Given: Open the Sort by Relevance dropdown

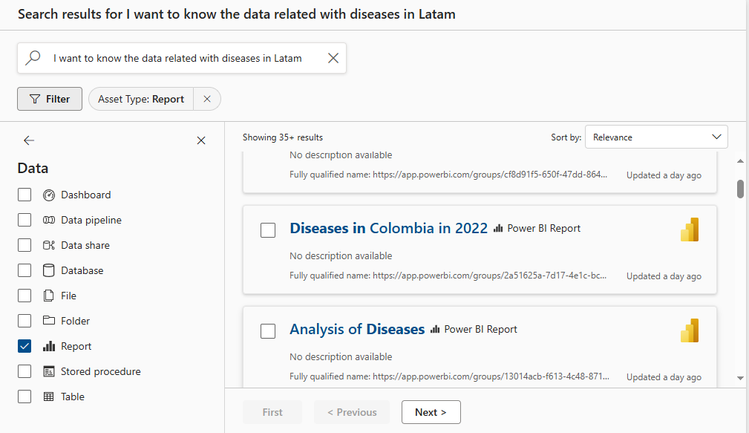Looking at the screenshot, I should 657,137.
